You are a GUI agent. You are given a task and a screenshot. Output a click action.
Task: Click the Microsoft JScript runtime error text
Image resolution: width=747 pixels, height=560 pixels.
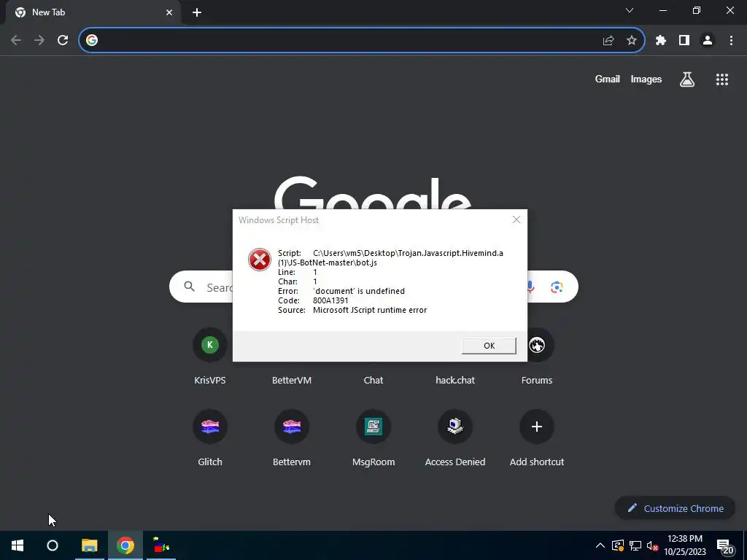(x=370, y=310)
